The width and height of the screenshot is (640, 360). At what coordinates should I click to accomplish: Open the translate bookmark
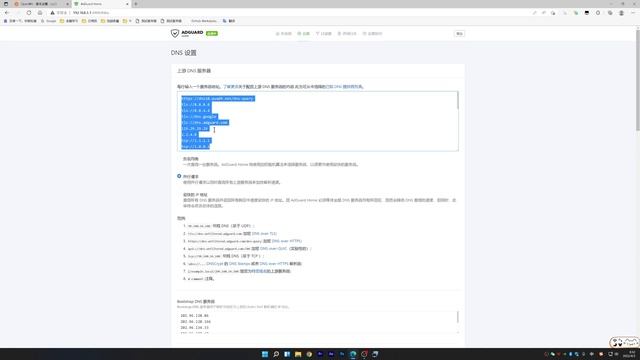229,21
